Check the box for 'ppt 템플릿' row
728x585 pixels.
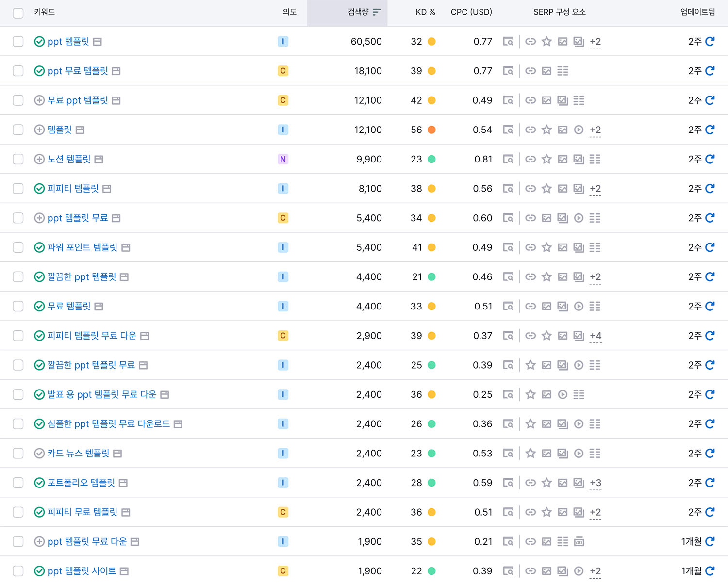point(18,42)
